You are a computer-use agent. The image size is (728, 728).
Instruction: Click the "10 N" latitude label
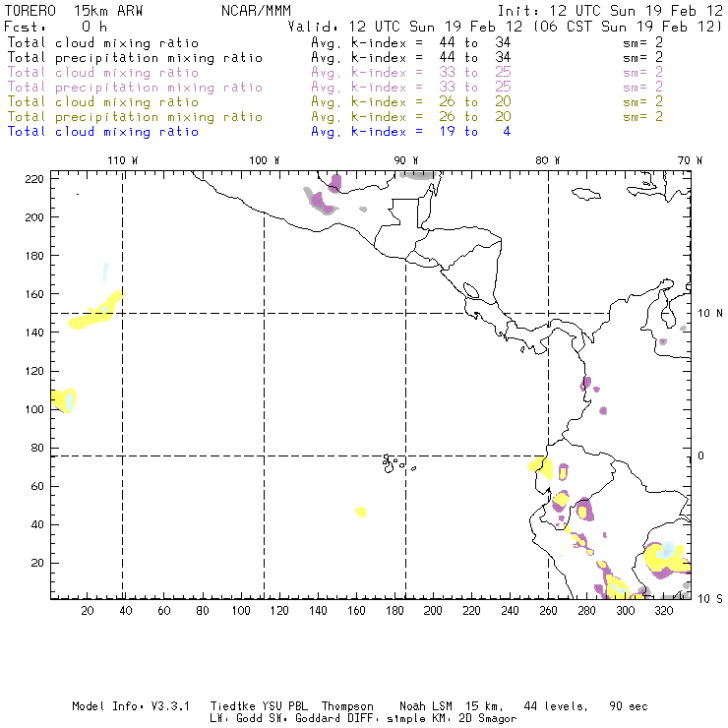[x=710, y=314]
